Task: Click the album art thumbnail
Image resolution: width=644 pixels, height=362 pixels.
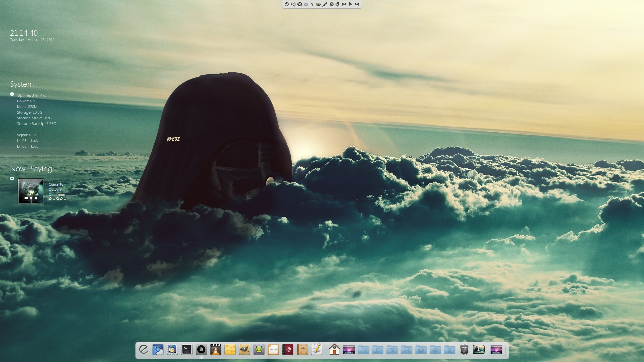Action: point(31,191)
